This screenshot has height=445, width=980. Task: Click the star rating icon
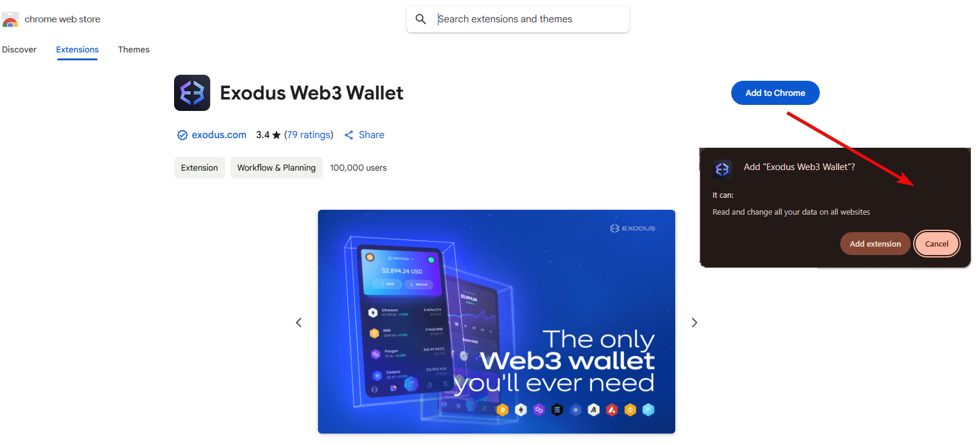pos(276,135)
